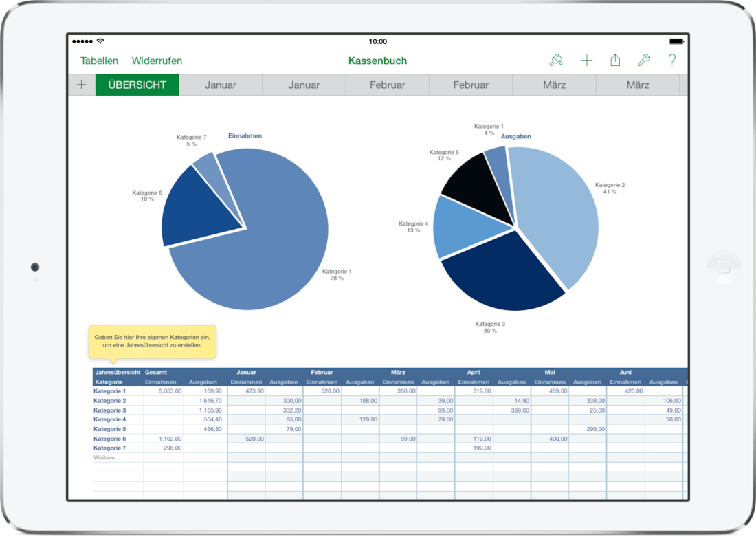
Task: Open the März sheet tab
Action: (x=554, y=84)
